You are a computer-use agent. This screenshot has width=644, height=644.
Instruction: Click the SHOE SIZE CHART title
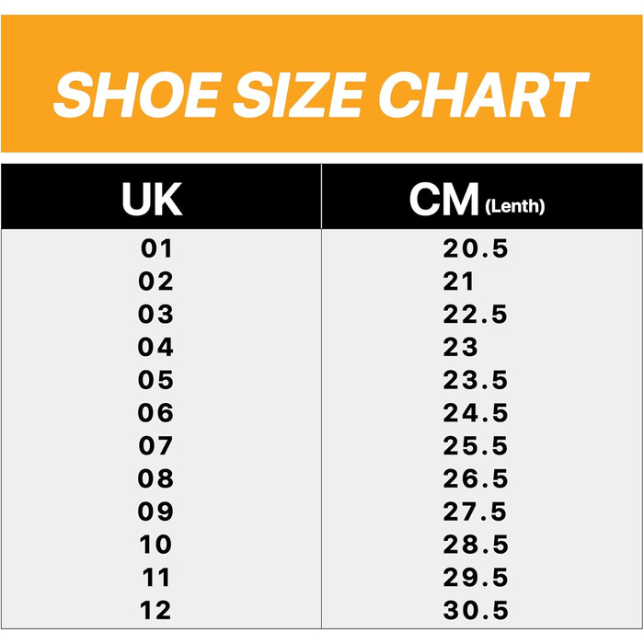point(321,95)
